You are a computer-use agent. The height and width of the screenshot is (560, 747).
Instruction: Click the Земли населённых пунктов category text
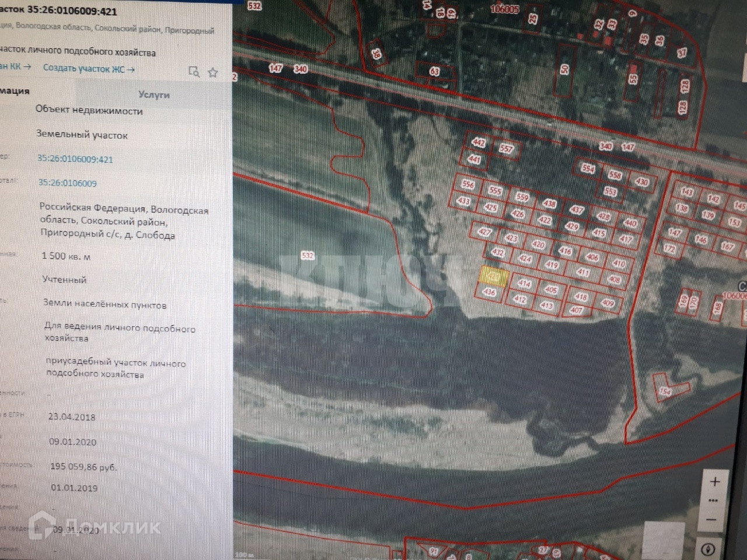(x=104, y=304)
